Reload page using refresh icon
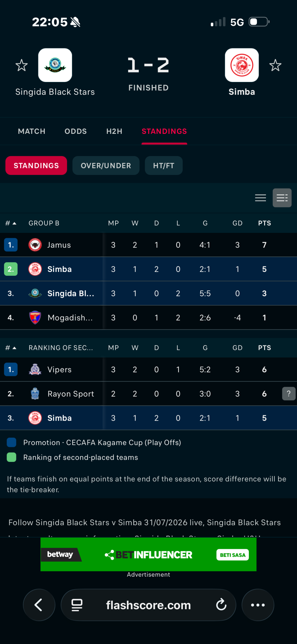Viewport: 297px width, 644px height. point(221,605)
